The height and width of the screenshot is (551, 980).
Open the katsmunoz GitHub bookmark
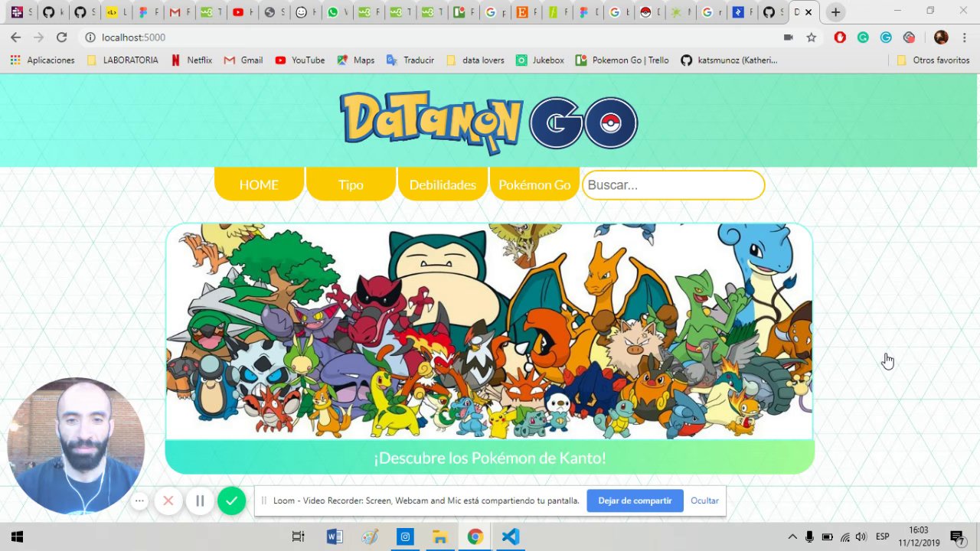click(x=729, y=60)
